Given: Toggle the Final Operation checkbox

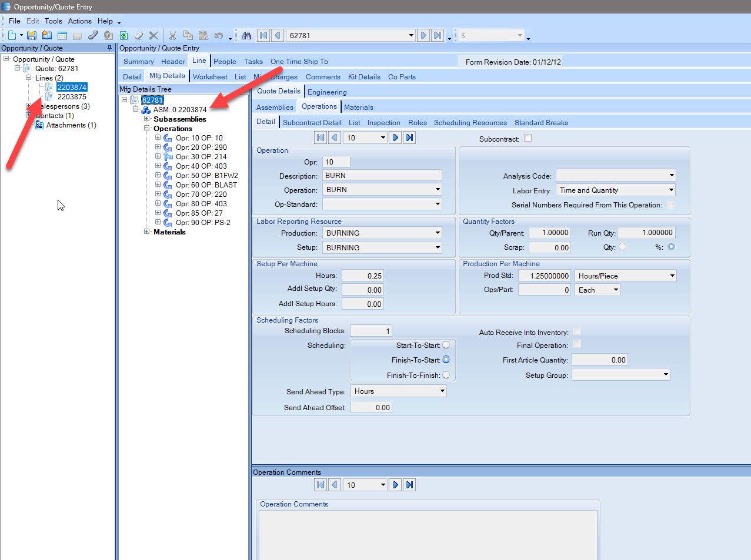Looking at the screenshot, I should tap(577, 344).
